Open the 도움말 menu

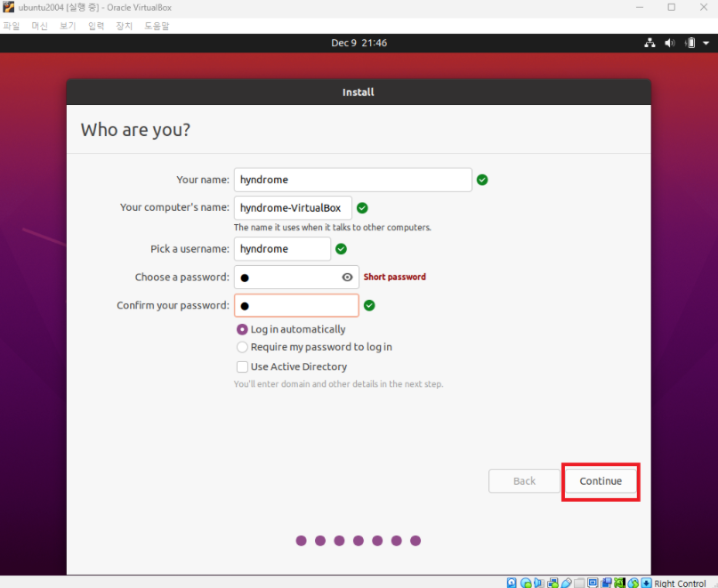point(157,26)
